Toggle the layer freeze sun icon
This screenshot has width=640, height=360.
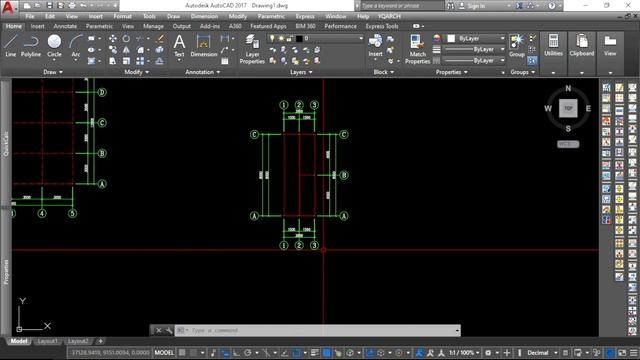pos(281,38)
